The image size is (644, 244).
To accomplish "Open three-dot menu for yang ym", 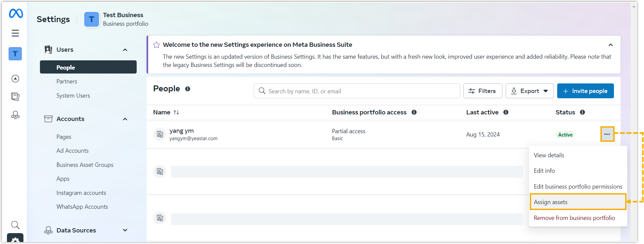I will (x=607, y=134).
